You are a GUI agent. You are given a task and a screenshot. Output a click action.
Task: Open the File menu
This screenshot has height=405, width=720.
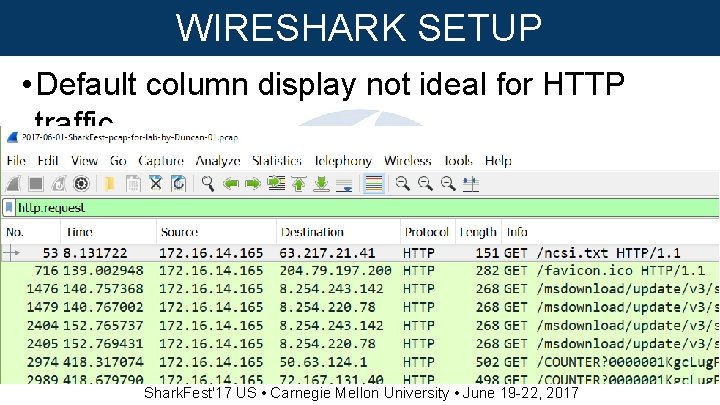click(16, 161)
